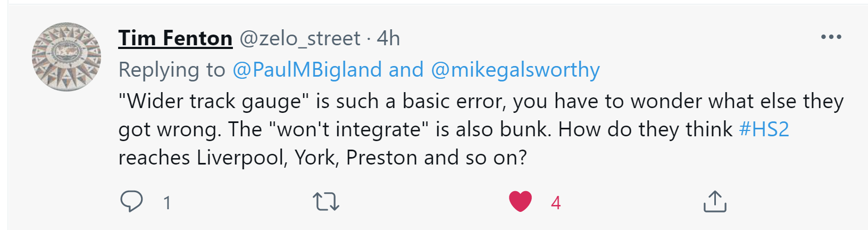868x230 pixels.
Task: Click the word "and" between the mentions
Action: click(406, 70)
